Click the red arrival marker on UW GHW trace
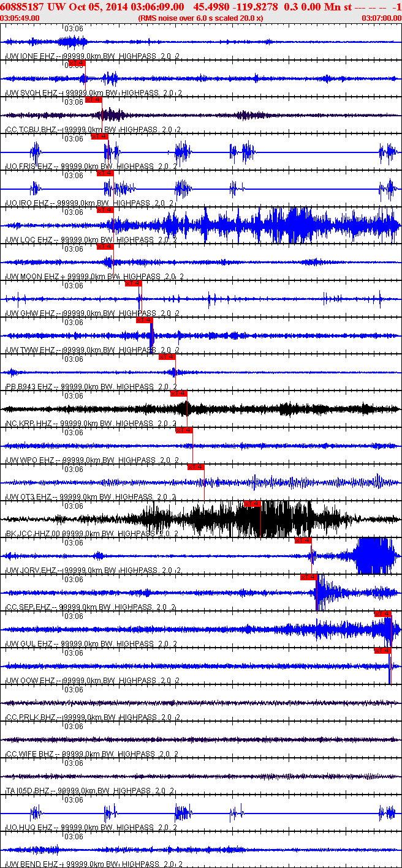Screen dimensions: 402x868 click(133, 283)
